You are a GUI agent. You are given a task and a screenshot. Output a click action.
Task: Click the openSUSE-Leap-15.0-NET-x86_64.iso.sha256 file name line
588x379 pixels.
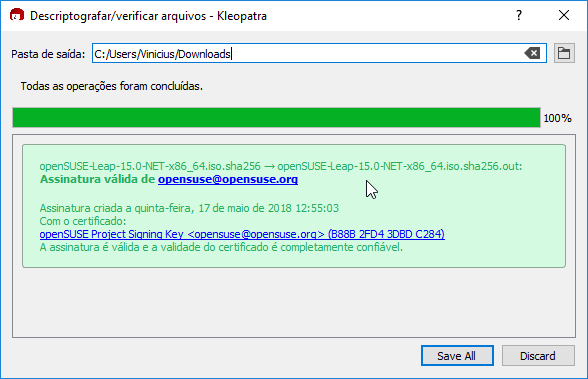[x=281, y=166]
